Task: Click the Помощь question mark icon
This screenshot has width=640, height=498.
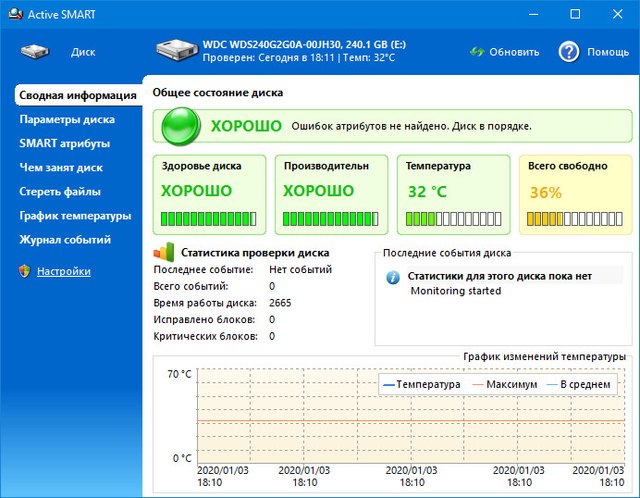Action: (569, 52)
